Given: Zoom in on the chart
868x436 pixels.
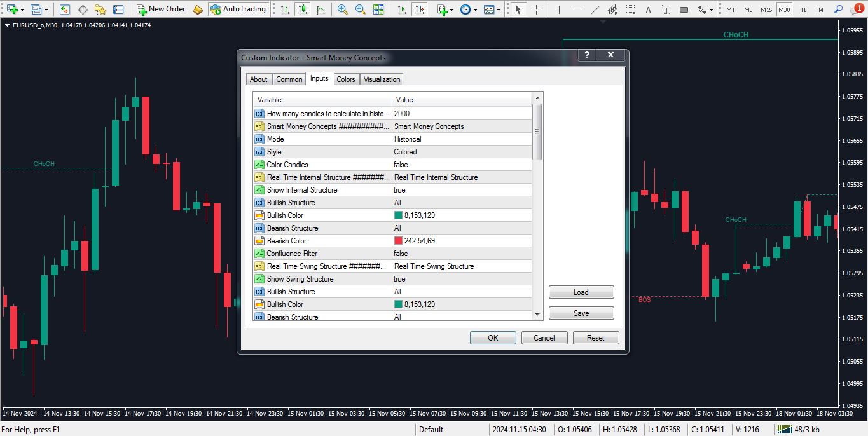Looking at the screenshot, I should [343, 10].
